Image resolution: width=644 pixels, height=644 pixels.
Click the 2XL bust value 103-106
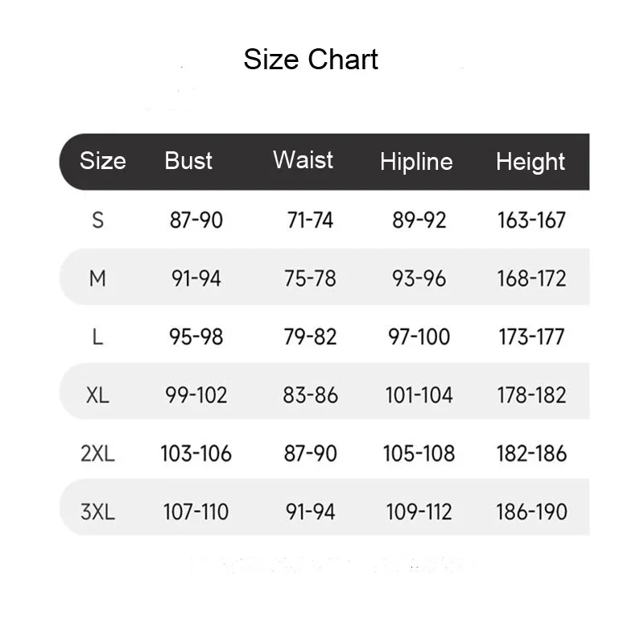pos(196,453)
